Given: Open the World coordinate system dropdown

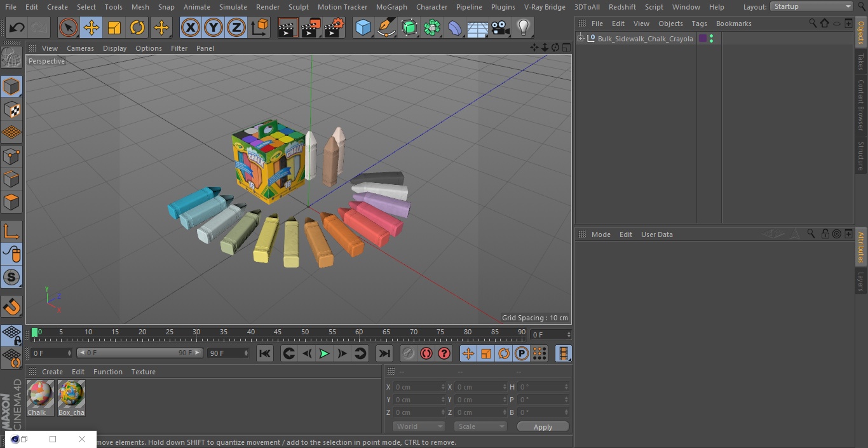Looking at the screenshot, I should 419,426.
